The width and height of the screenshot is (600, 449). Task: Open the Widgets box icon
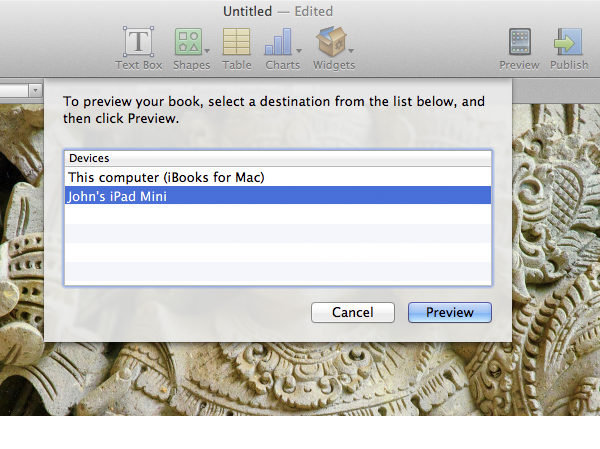331,41
